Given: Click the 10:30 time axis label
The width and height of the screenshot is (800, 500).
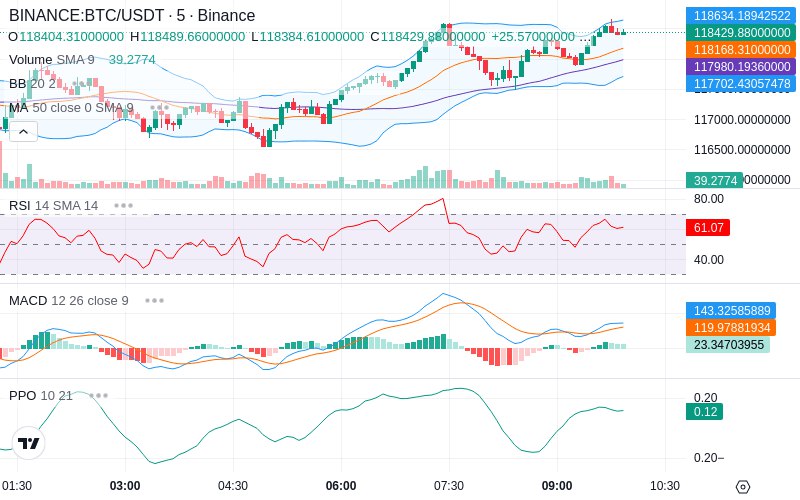Looking at the screenshot, I should pos(665,486).
